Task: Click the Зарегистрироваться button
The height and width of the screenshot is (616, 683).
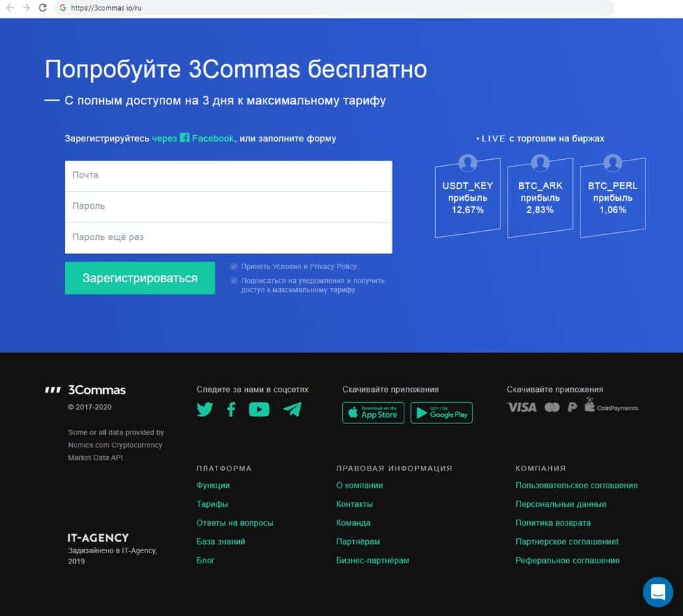Action: point(140,278)
